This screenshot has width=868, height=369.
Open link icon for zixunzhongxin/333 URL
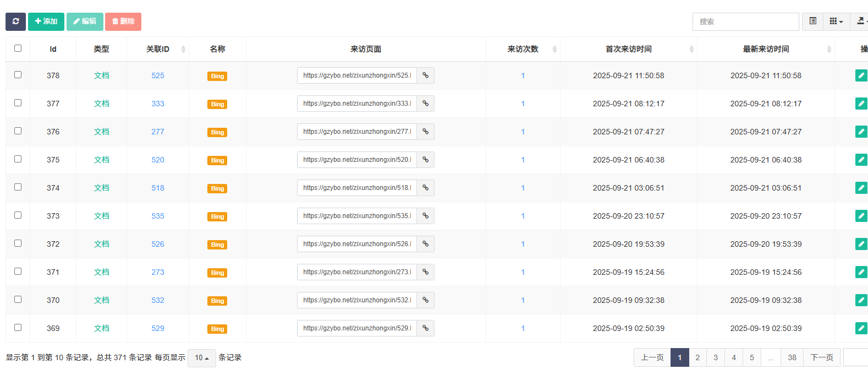pyautogui.click(x=425, y=104)
